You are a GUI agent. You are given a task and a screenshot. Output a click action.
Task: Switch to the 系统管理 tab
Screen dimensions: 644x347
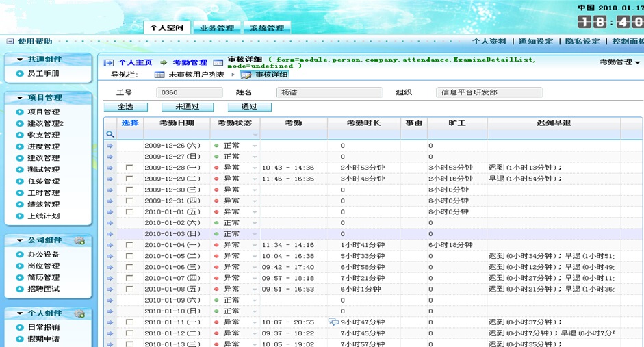(x=266, y=28)
